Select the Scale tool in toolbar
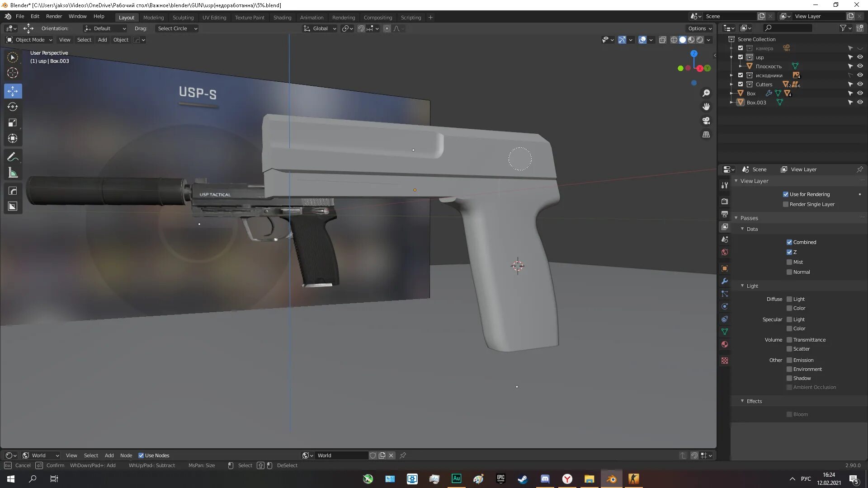The height and width of the screenshot is (488, 868). 13,123
